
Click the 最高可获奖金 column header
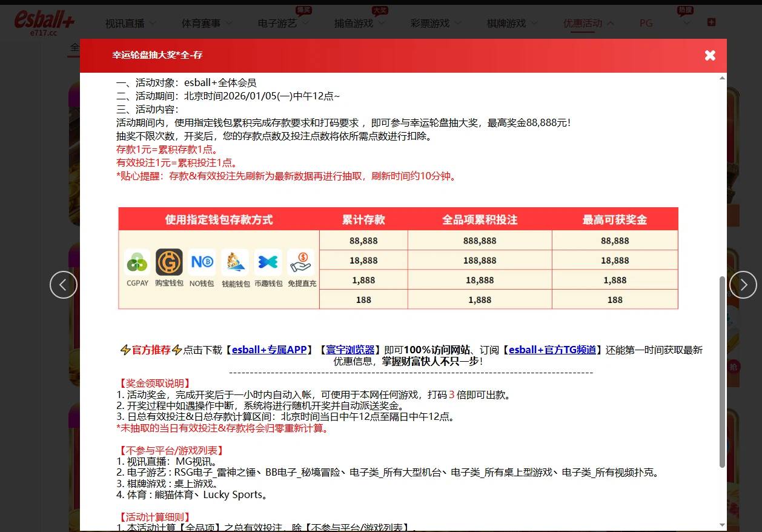615,219
